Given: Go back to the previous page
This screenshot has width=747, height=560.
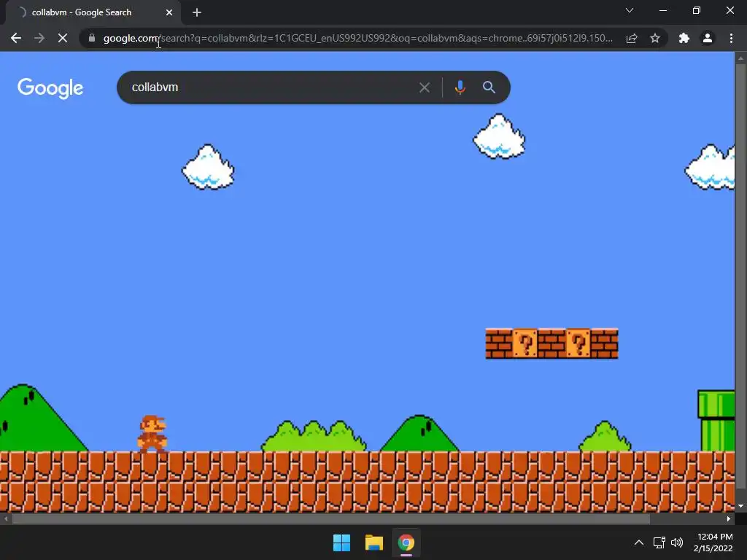Looking at the screenshot, I should click(x=16, y=38).
